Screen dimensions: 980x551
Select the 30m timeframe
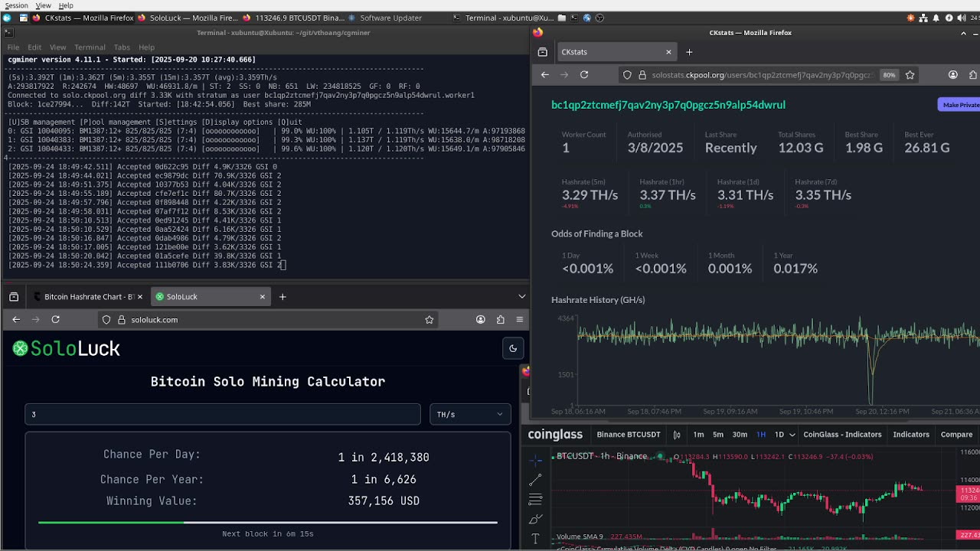pos(740,435)
